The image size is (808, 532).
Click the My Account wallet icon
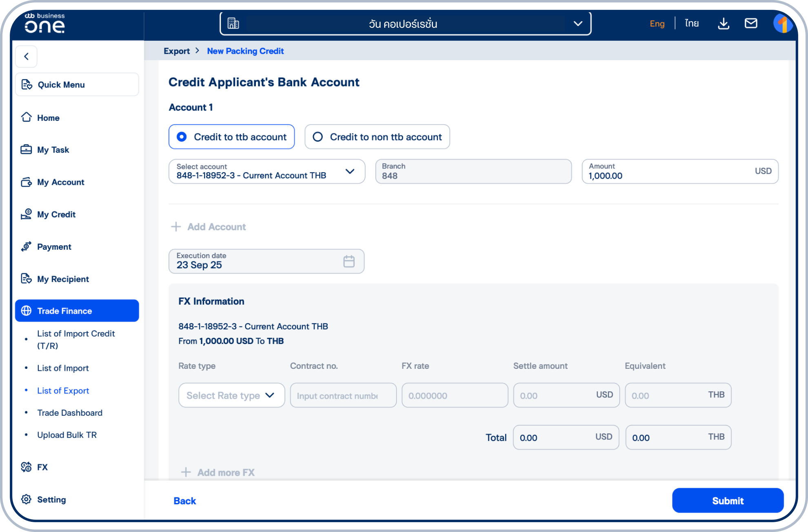pos(26,182)
